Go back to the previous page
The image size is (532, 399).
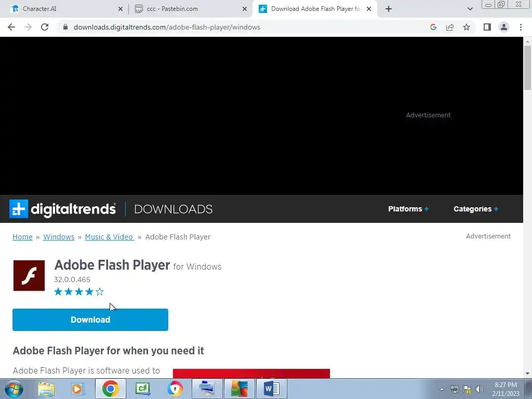(x=11, y=27)
